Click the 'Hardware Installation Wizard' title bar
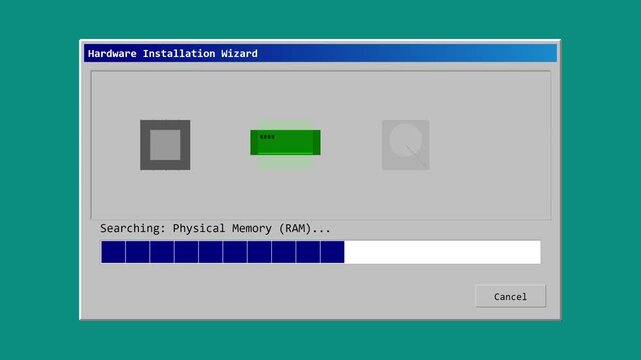The height and width of the screenshot is (360, 641). click(x=320, y=54)
